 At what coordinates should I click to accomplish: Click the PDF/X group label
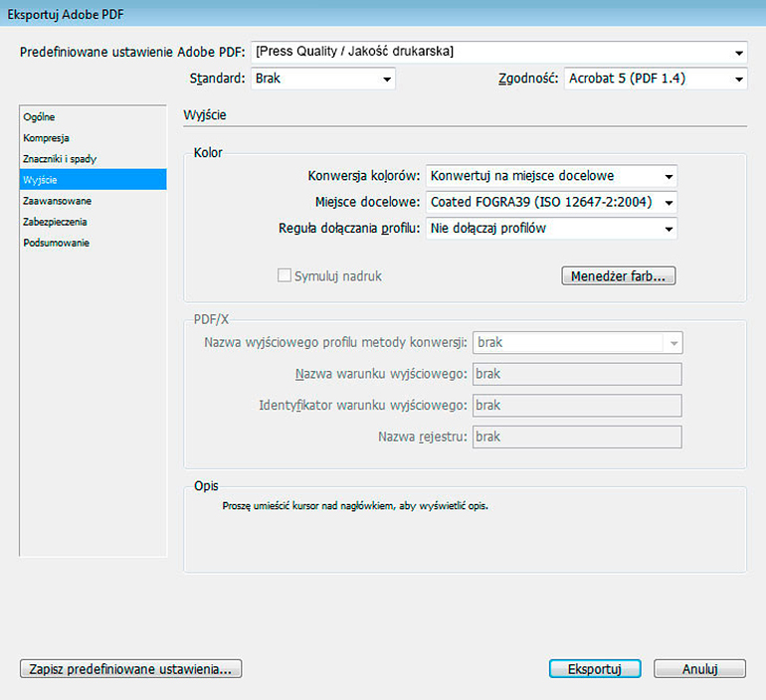pos(211,320)
